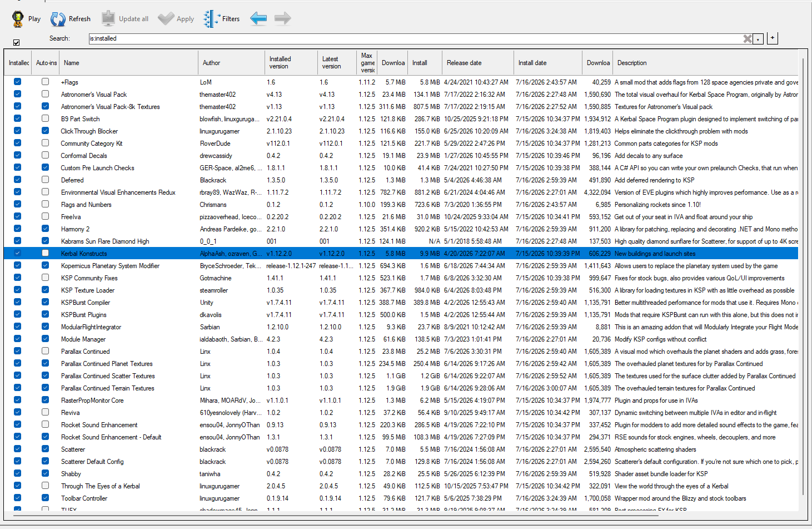Select Through The Eyes of a Kerbal
Image resolution: width=812 pixels, height=529 pixels.
point(101,486)
